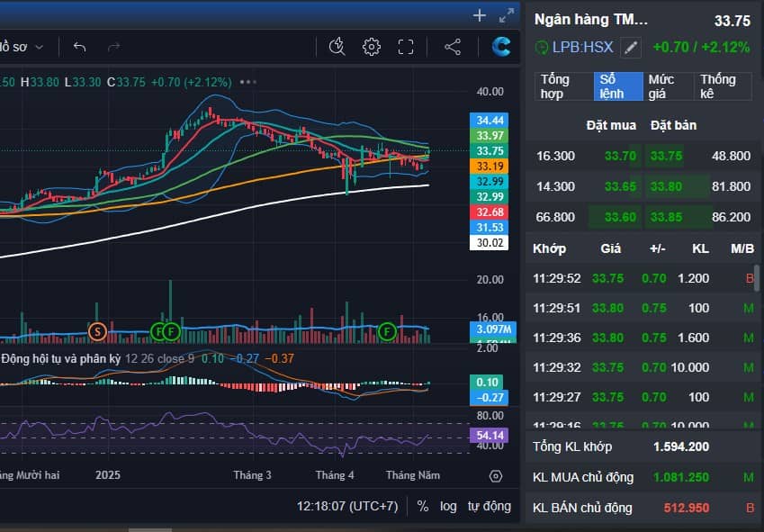764x532 pixels.
Task: Click the 54.14 RSI value label
Action: click(490, 435)
